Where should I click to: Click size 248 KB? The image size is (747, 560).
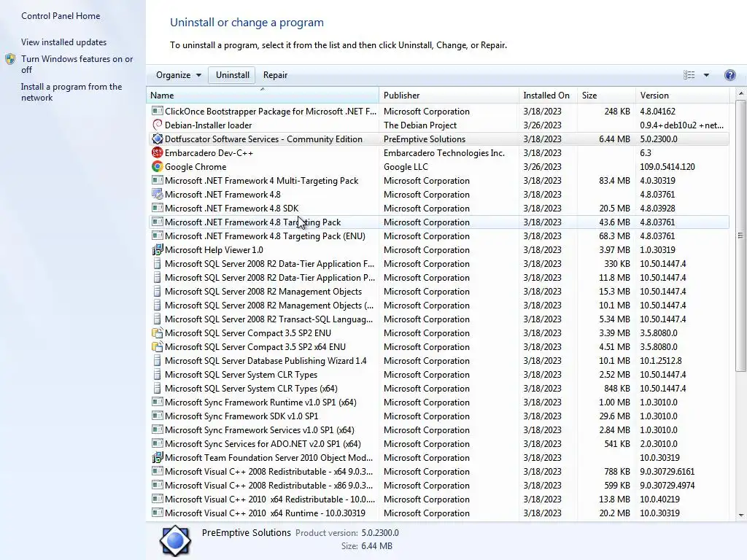[x=617, y=111]
